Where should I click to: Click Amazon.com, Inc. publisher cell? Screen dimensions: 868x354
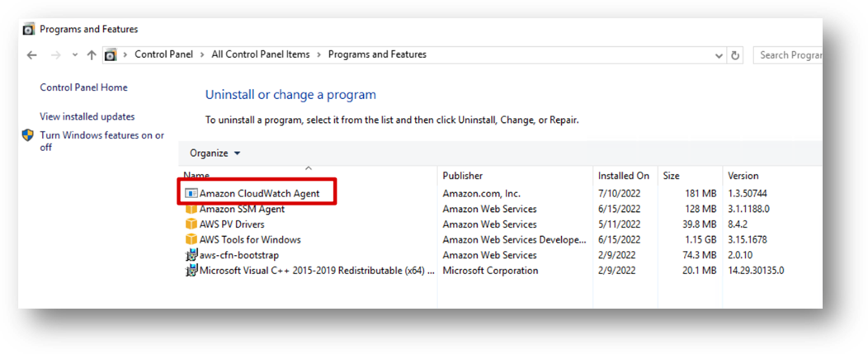pyautogui.click(x=482, y=194)
